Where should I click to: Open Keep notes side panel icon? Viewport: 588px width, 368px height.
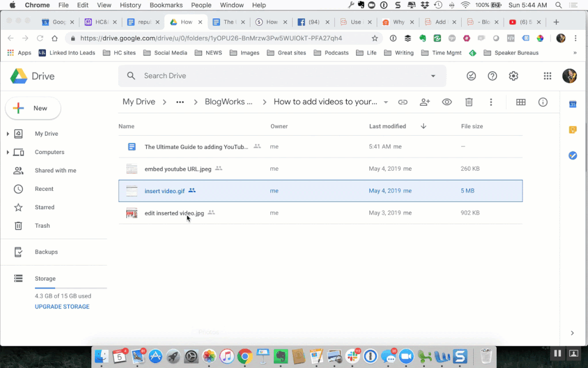(572, 129)
